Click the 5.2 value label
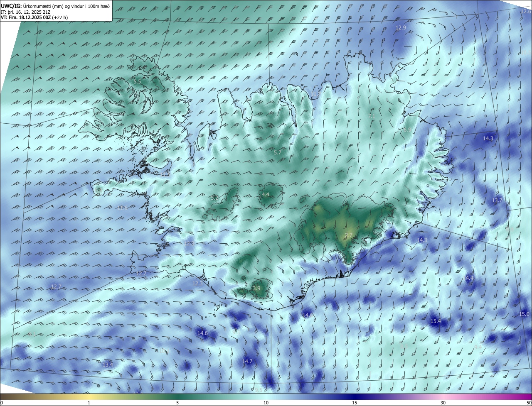 (214, 198)
